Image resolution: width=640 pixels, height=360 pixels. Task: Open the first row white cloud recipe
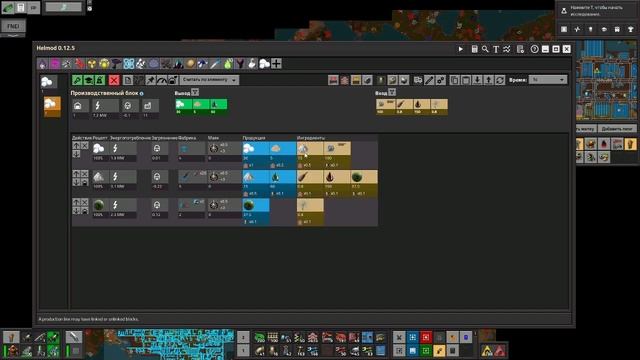click(x=98, y=149)
